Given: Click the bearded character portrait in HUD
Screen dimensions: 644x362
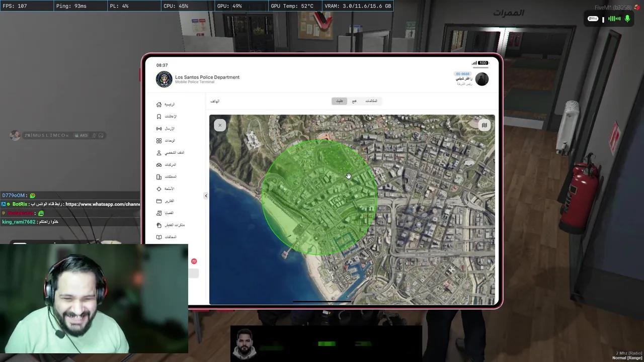Looking at the screenshot, I should tap(245, 344).
